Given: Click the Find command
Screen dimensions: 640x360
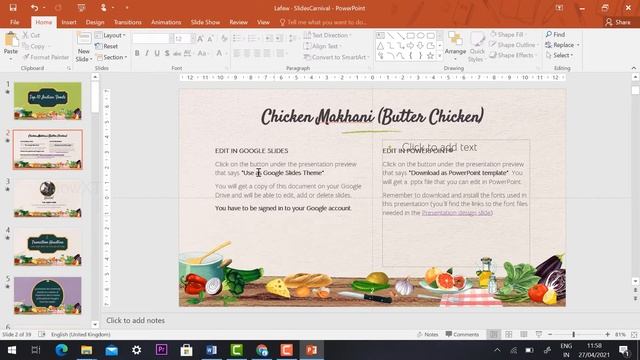Looking at the screenshot, I should click(x=556, y=34).
